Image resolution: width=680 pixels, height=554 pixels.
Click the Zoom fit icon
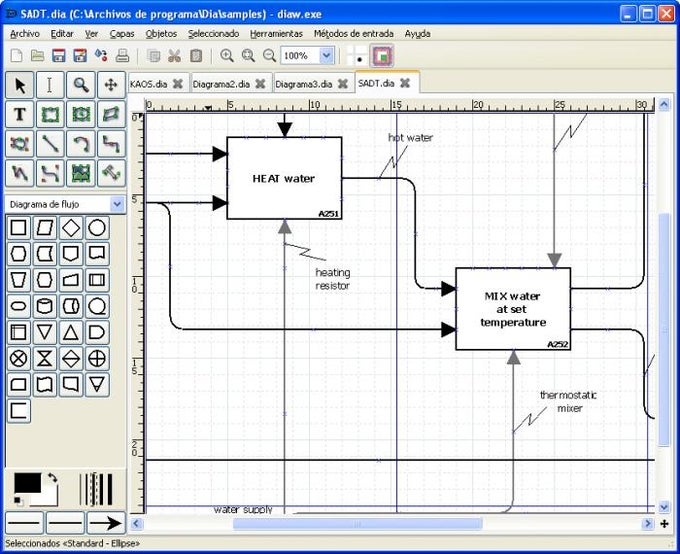248,56
